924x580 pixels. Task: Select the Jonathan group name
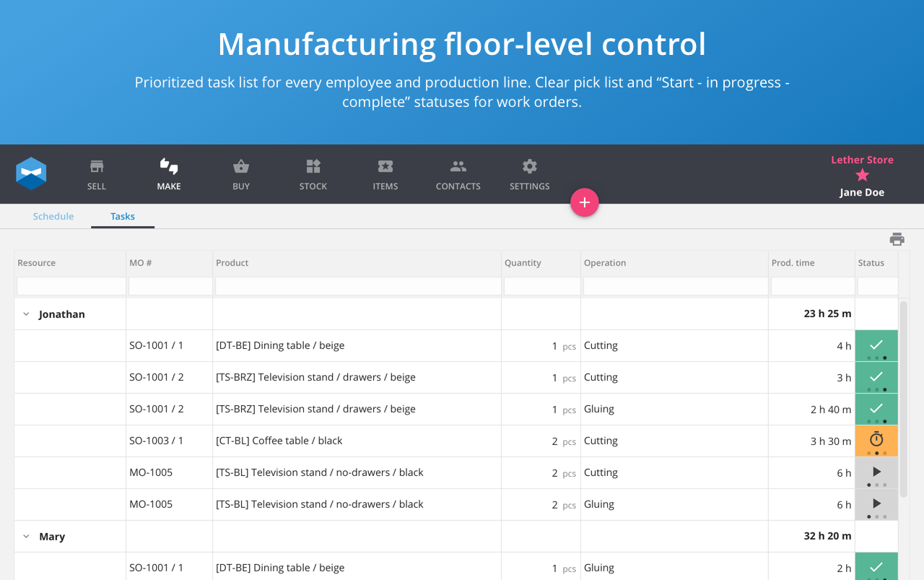pos(62,314)
